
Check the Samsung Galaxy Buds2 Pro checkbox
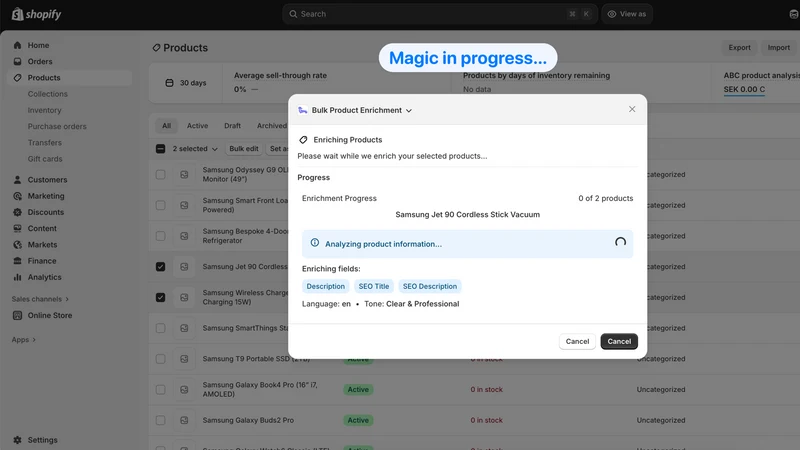[160, 420]
